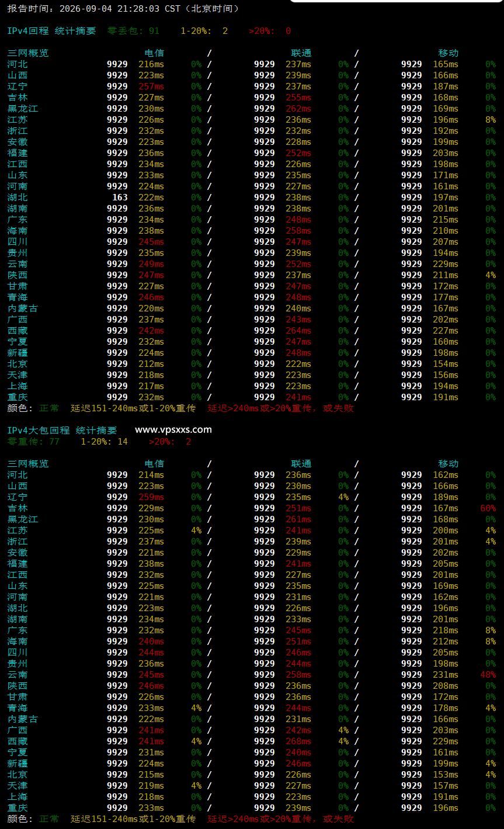
Task: Click the 157ms 移动 latency for 天津
Action: click(446, 786)
